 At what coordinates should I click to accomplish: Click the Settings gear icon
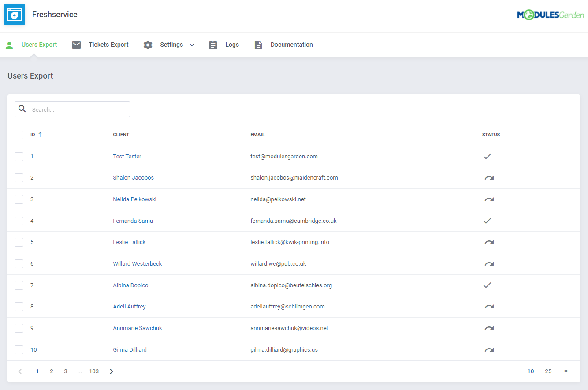tap(148, 45)
